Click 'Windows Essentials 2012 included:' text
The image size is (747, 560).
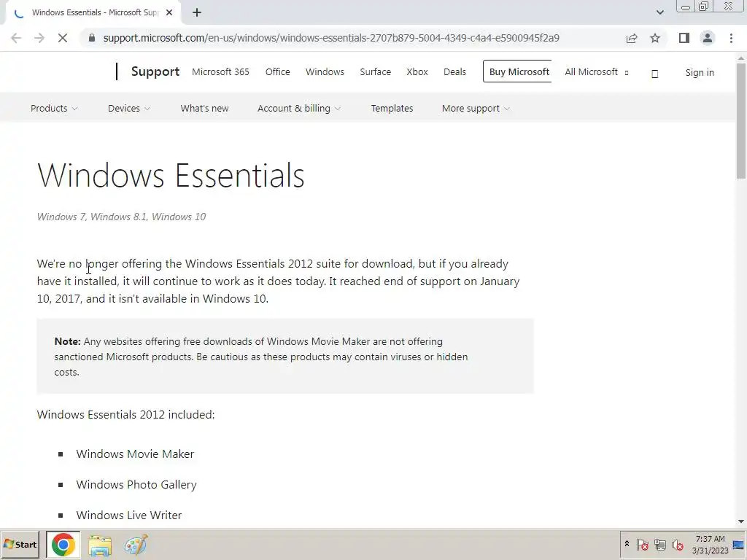point(125,414)
